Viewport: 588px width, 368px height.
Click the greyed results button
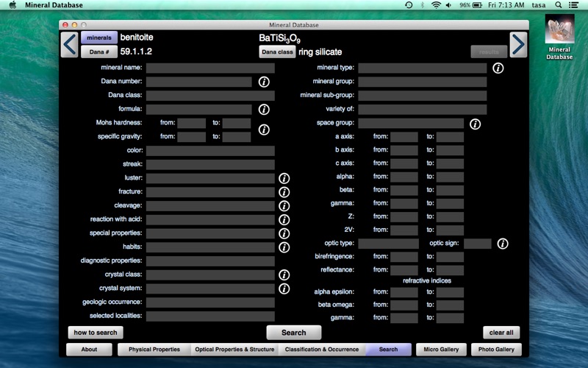pyautogui.click(x=489, y=52)
